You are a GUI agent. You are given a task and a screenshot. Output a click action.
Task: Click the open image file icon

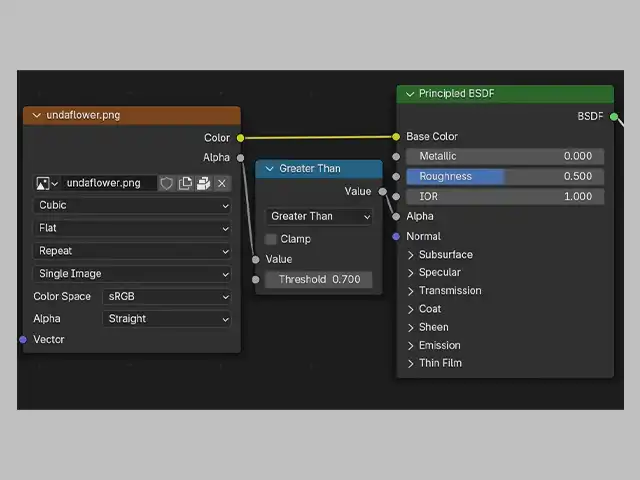coord(203,183)
